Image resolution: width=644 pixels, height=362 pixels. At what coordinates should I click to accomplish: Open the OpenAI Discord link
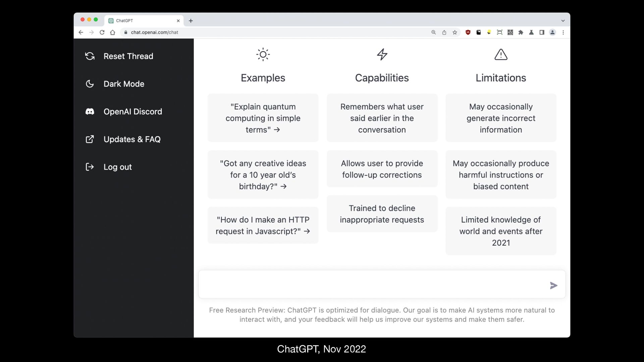pos(132,112)
